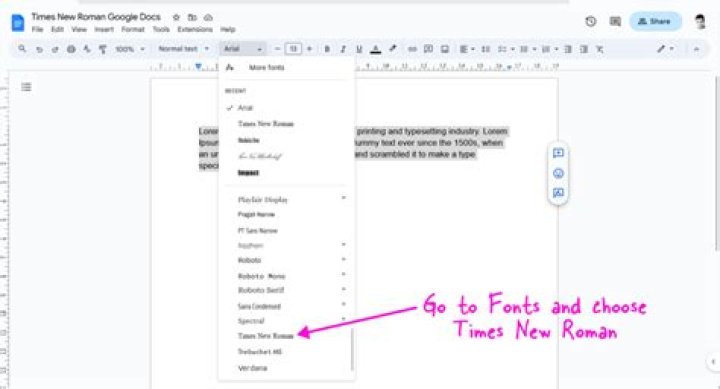Viewport: 720px width, 389px height.
Task: Open the checklist dropdown
Action: coord(506,49)
